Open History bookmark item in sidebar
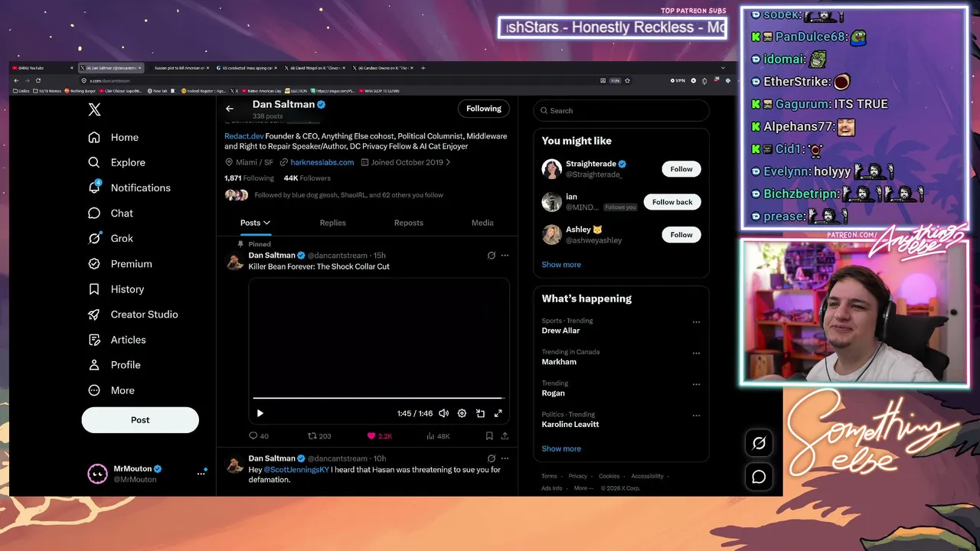Viewport: 980px width, 551px height. pos(116,289)
